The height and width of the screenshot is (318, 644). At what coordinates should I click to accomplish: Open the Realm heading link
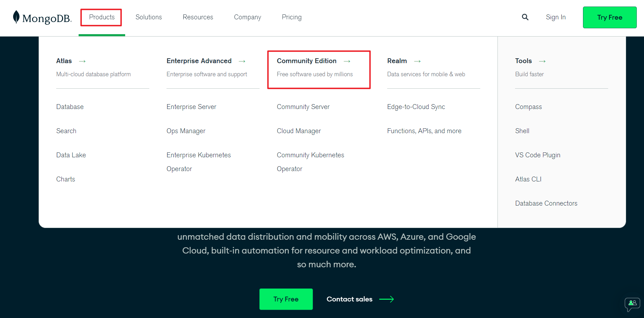coord(397,61)
